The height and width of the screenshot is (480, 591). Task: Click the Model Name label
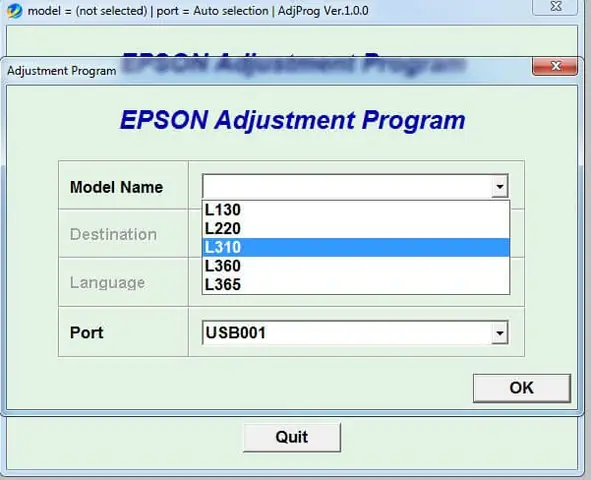click(116, 187)
